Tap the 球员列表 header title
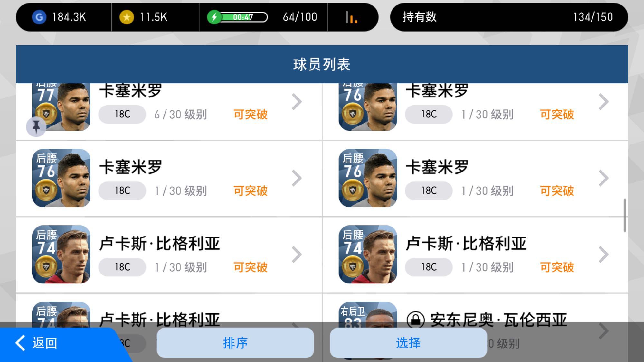The image size is (644, 362). coord(322,64)
